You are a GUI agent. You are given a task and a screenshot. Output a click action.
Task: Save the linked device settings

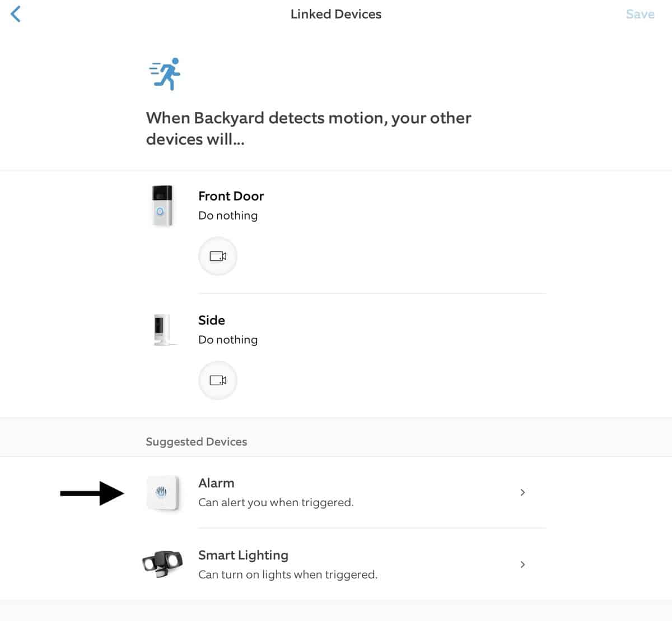tap(640, 14)
